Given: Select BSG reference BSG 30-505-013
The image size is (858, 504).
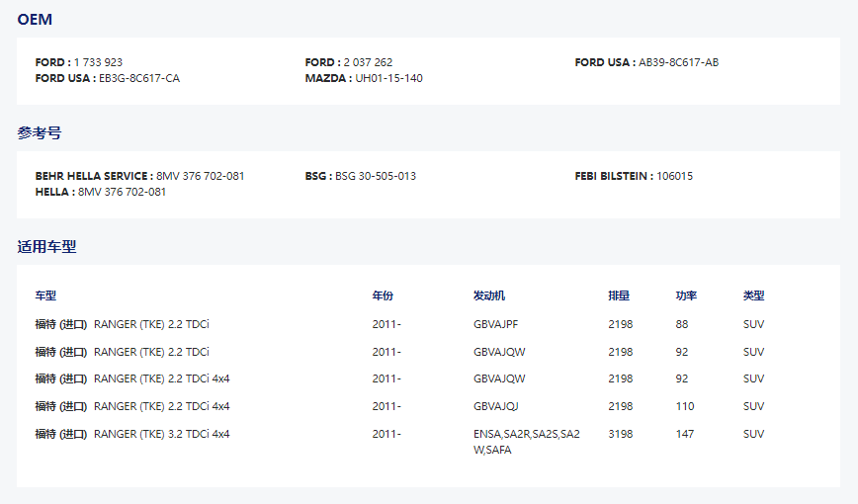Looking at the screenshot, I should 375,176.
